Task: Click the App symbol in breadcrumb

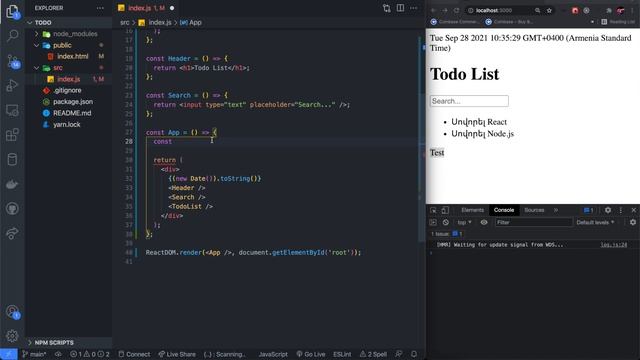Action: [x=191, y=22]
